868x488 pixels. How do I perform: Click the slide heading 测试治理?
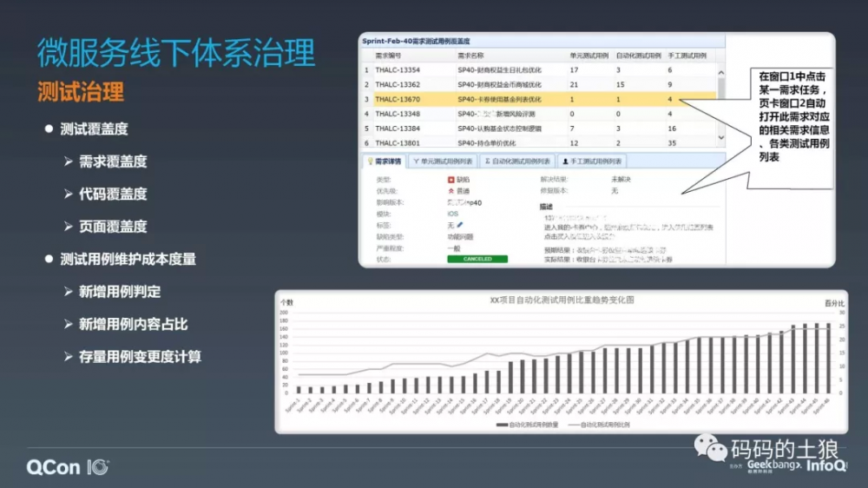click(81, 92)
